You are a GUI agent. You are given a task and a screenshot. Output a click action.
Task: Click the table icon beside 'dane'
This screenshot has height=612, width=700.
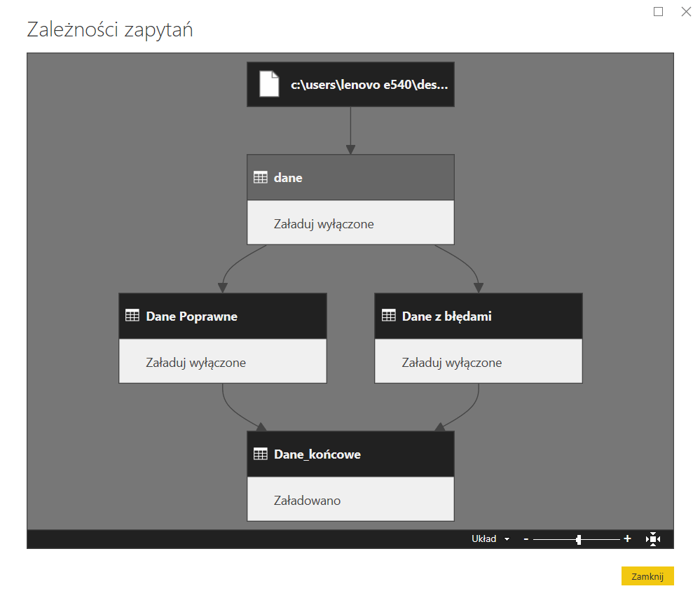click(260, 178)
